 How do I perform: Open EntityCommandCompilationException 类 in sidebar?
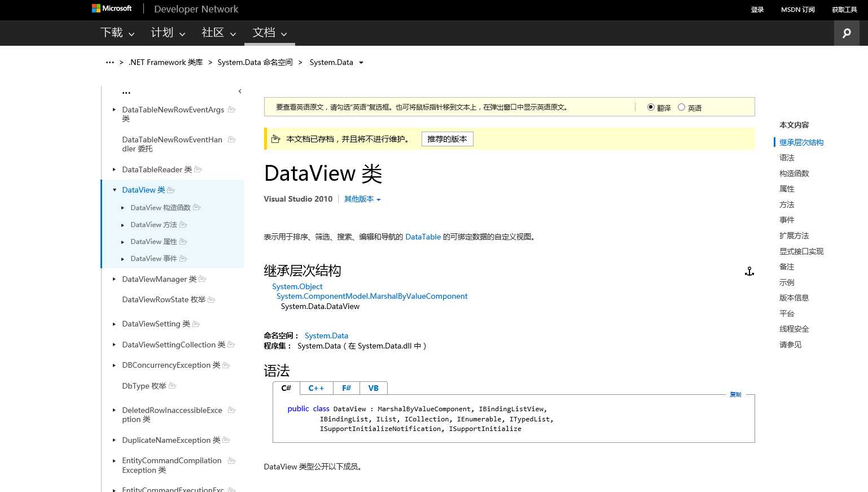click(172, 465)
